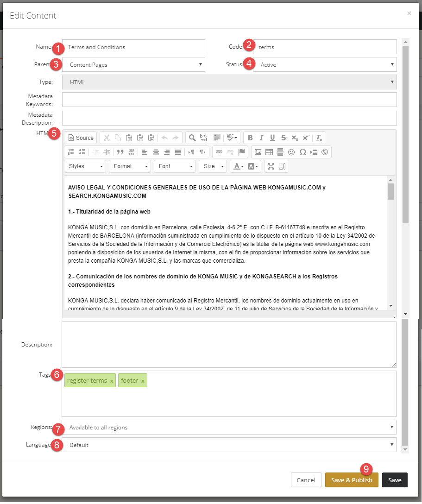
Task: Open the Parent dropdown showing Content Pages
Action: (133, 64)
